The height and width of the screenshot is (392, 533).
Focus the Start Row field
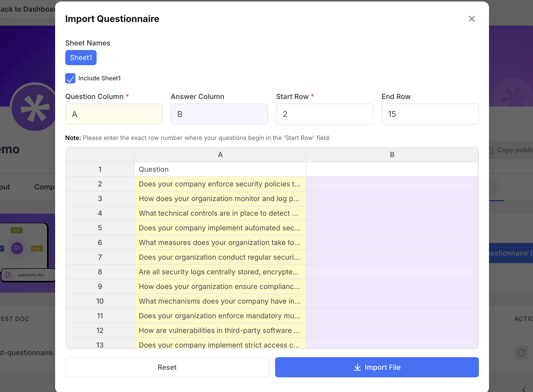point(324,114)
